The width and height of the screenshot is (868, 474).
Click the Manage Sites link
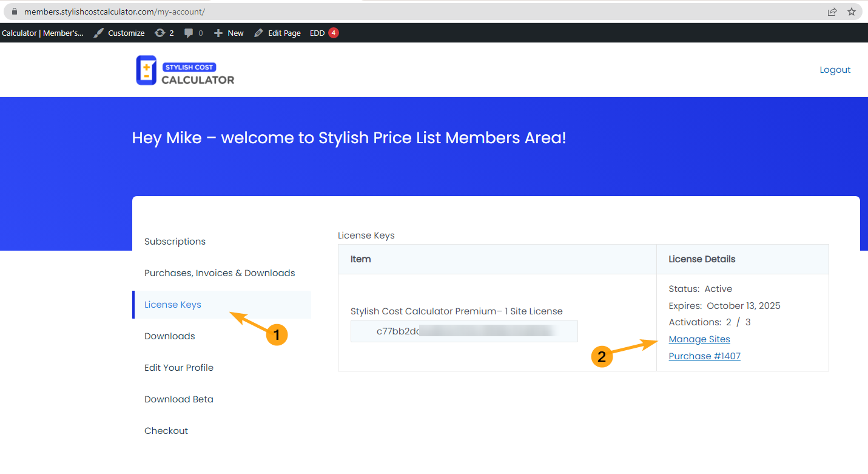pos(699,339)
